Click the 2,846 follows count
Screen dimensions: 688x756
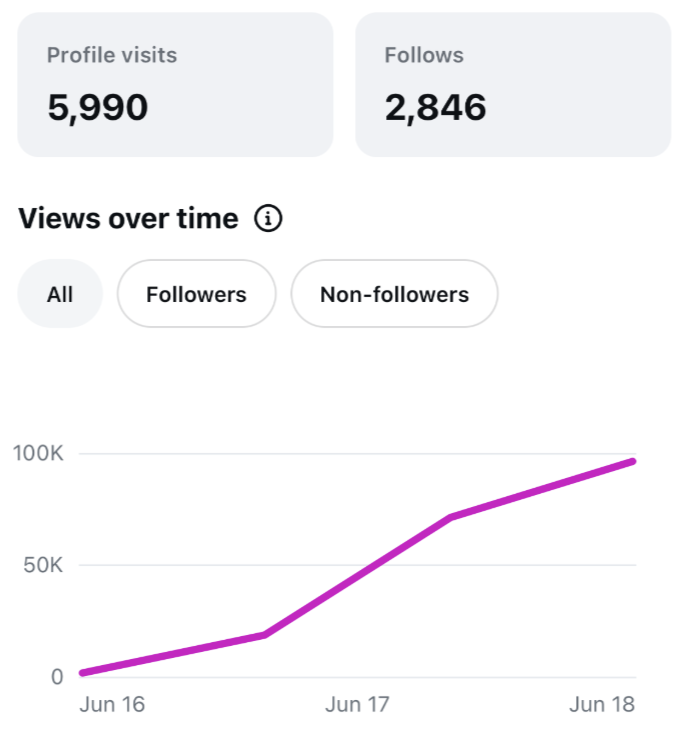[x=435, y=108]
